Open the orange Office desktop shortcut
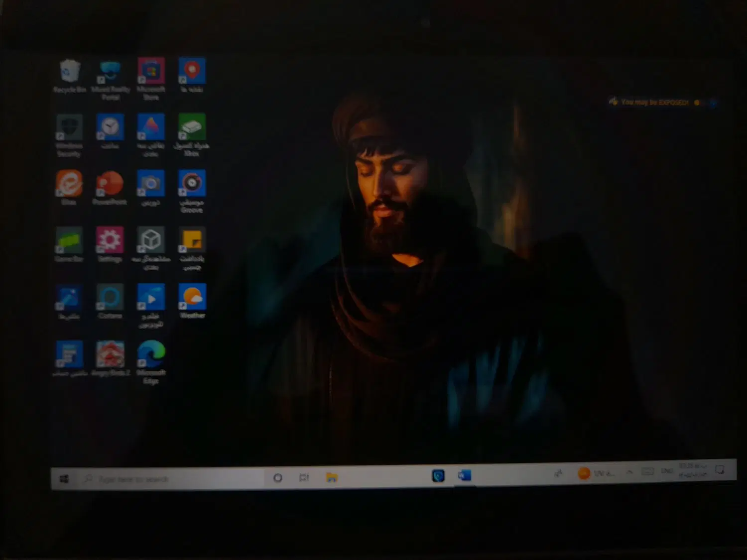747x560 pixels. point(69,188)
